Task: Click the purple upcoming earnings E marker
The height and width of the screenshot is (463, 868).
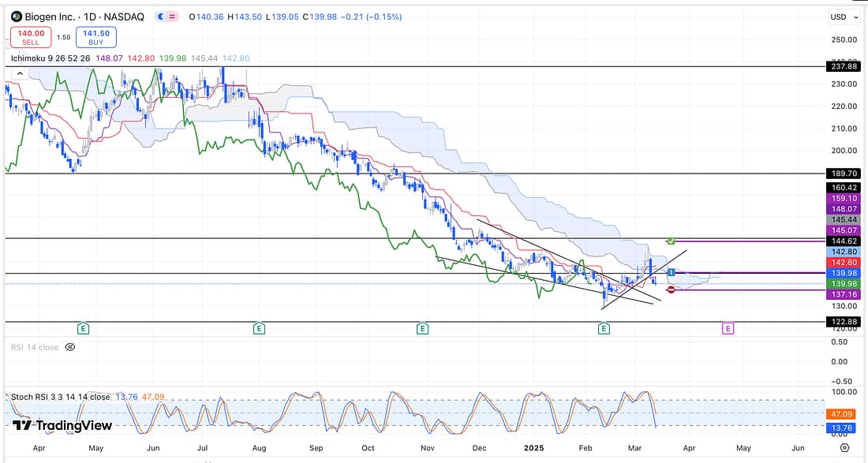Action: [x=728, y=327]
